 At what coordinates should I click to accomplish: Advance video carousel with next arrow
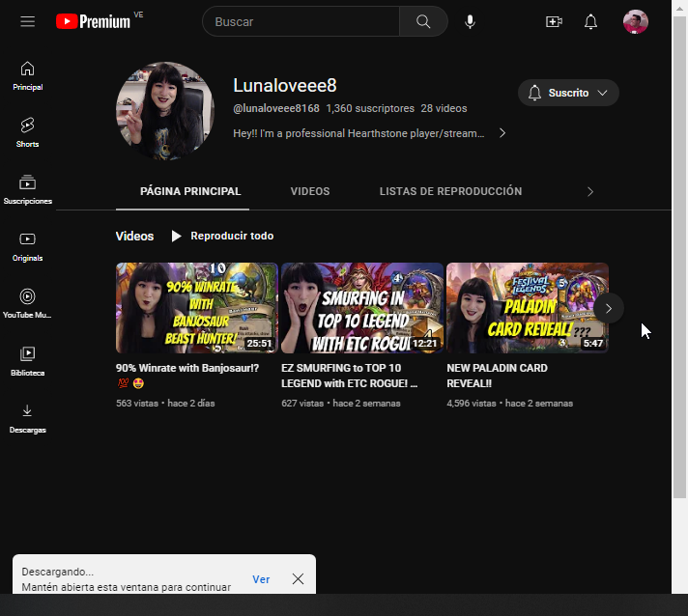pyautogui.click(x=608, y=308)
